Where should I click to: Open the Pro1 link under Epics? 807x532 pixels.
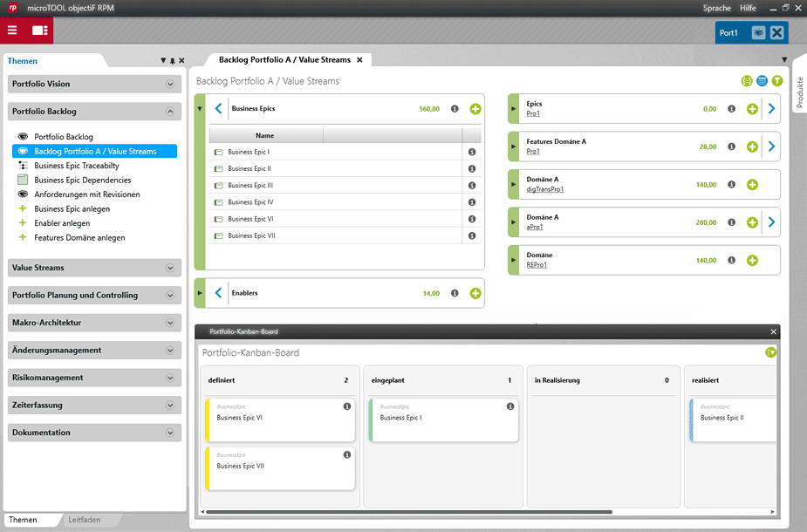coord(533,113)
